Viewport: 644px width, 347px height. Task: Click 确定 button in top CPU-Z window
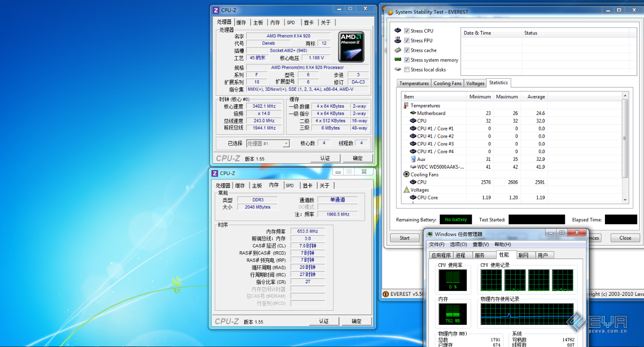click(358, 159)
